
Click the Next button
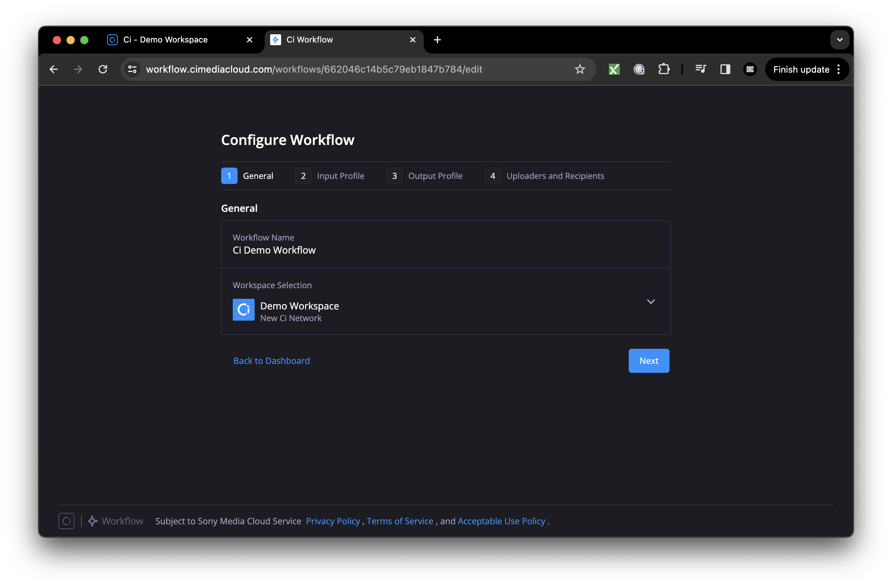(x=649, y=360)
